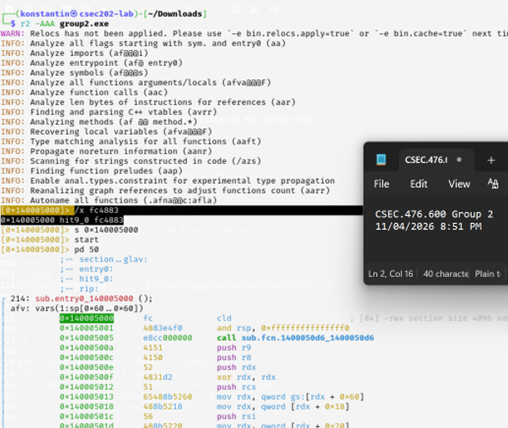This screenshot has width=508, height=428.
Task: Click the 'Plain t' encoding status entry
Action: tap(487, 274)
